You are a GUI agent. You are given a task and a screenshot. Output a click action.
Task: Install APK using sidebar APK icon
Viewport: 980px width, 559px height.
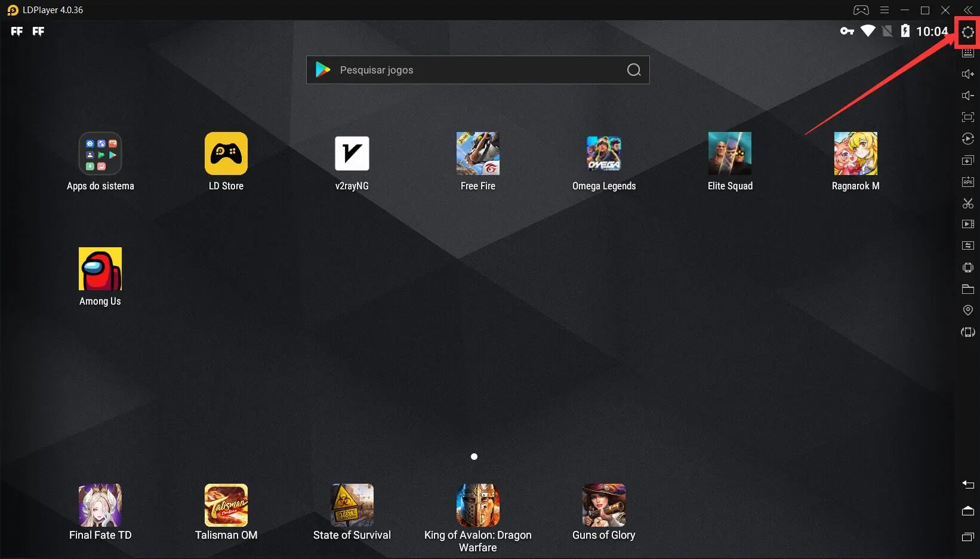(968, 182)
